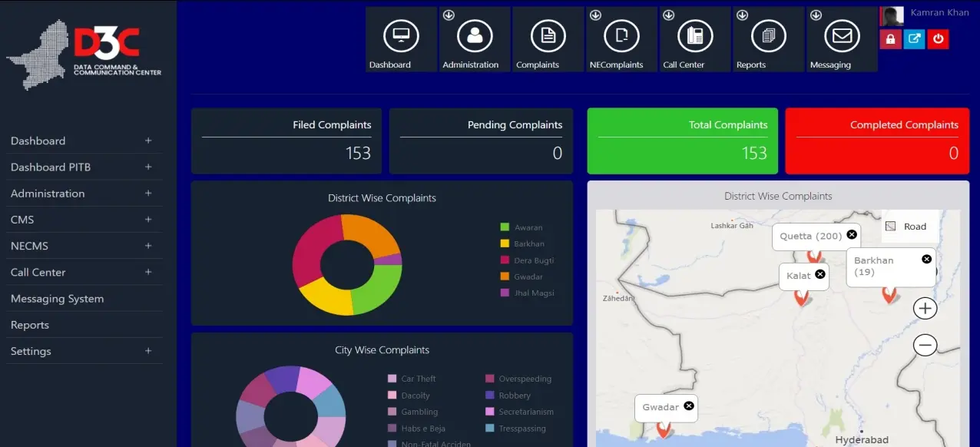This screenshot has height=447, width=980.
Task: Open the Dashboard monitor icon tile
Action: [401, 37]
